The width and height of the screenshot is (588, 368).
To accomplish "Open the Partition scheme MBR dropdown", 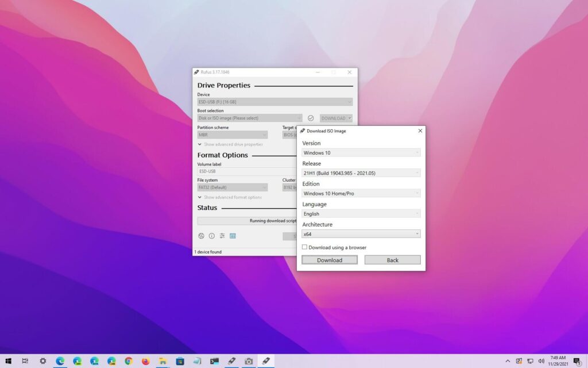I will 233,135.
